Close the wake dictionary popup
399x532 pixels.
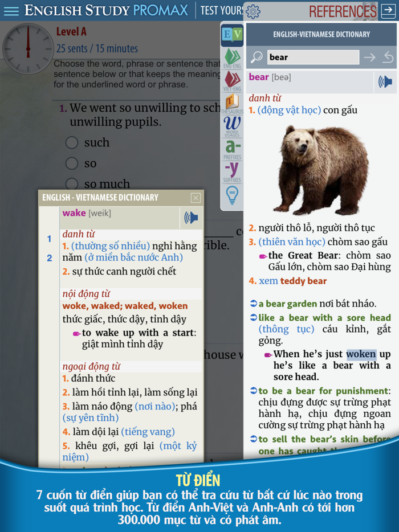[196, 198]
